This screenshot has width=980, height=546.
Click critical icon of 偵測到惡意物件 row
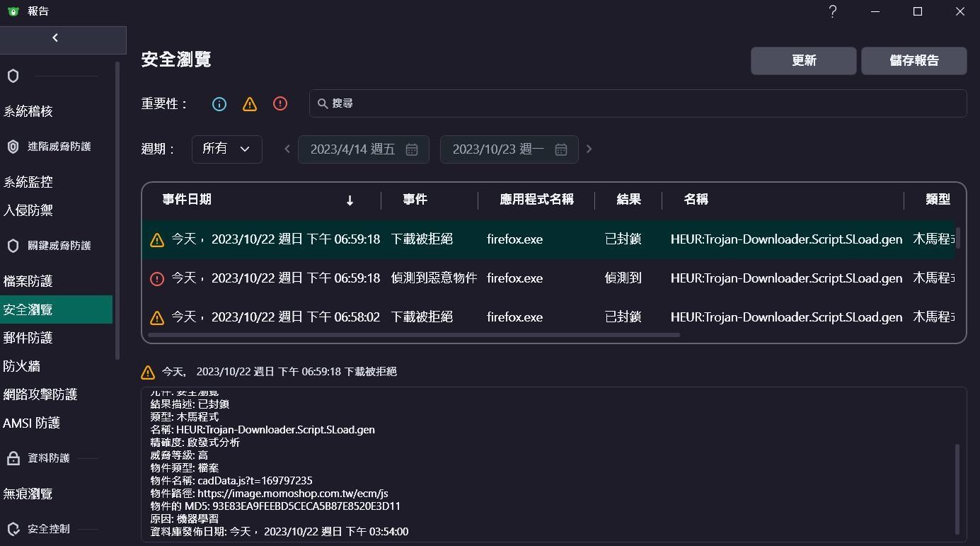(157, 279)
